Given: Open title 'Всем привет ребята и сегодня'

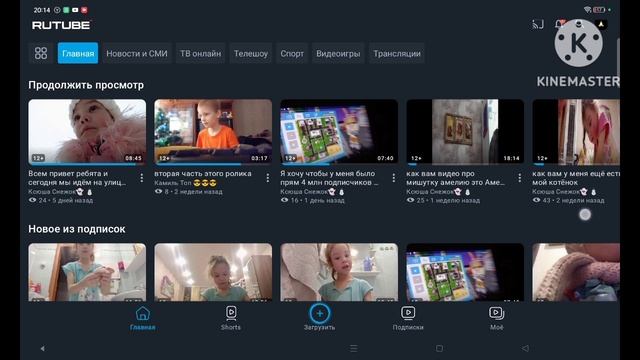Looking at the screenshot, I should (x=77, y=178).
